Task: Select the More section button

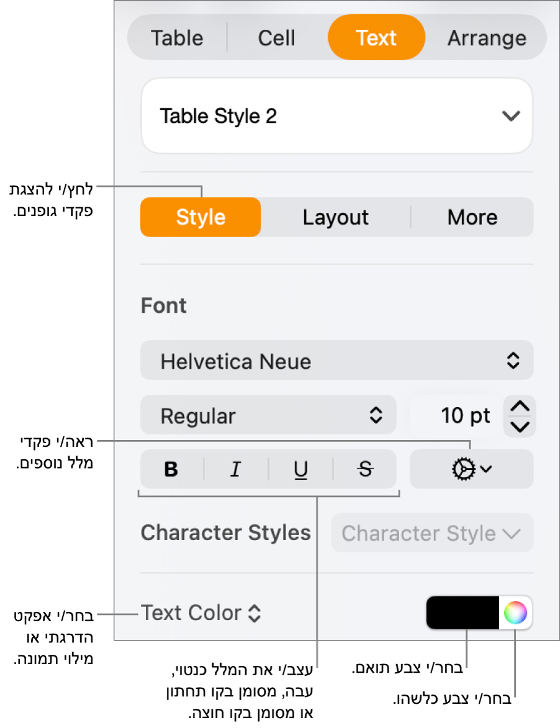Action: pyautogui.click(x=472, y=217)
